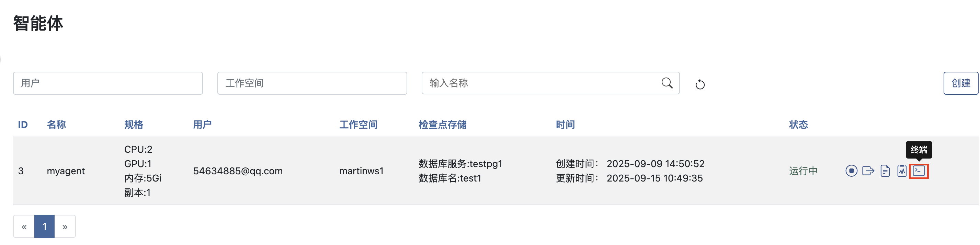Click the 状态 (Status) column header
This screenshot has width=980, height=245.
(798, 125)
